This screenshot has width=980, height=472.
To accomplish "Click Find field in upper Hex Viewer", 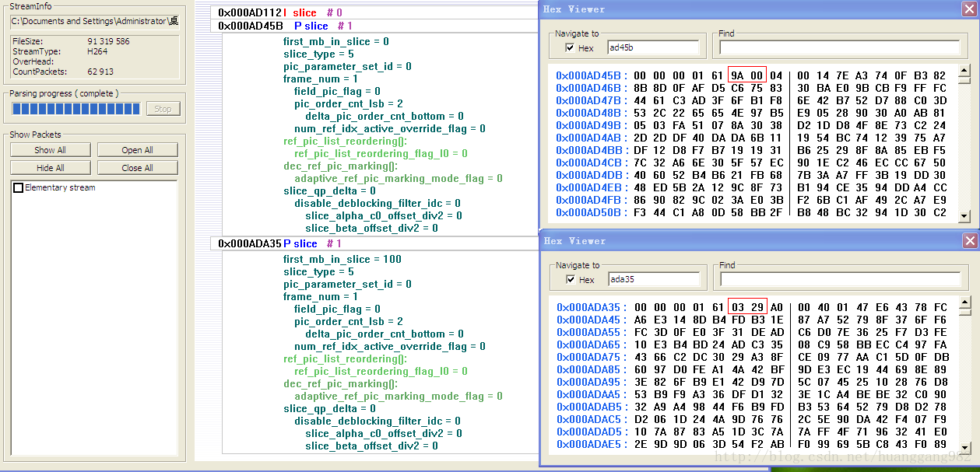I will pyautogui.click(x=839, y=47).
